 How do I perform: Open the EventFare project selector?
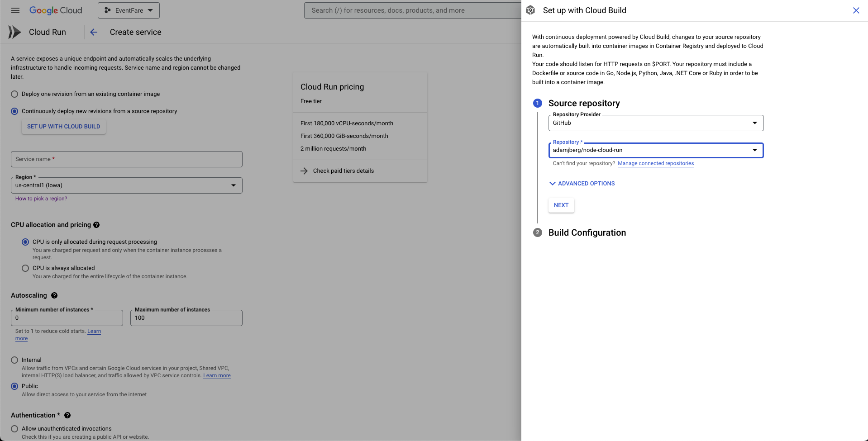click(x=129, y=10)
